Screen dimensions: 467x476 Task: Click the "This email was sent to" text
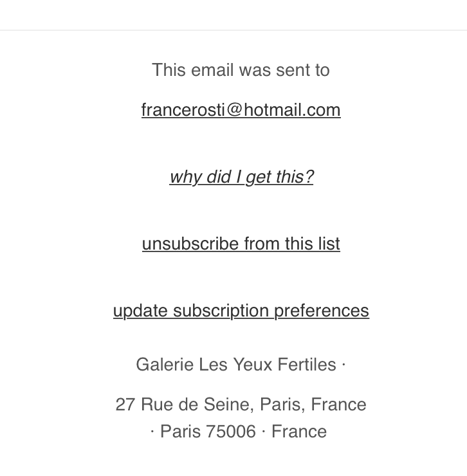point(241,70)
